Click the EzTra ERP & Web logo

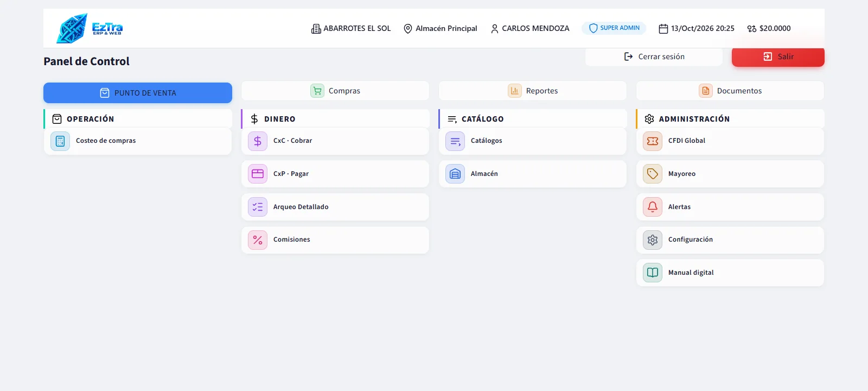(90, 28)
